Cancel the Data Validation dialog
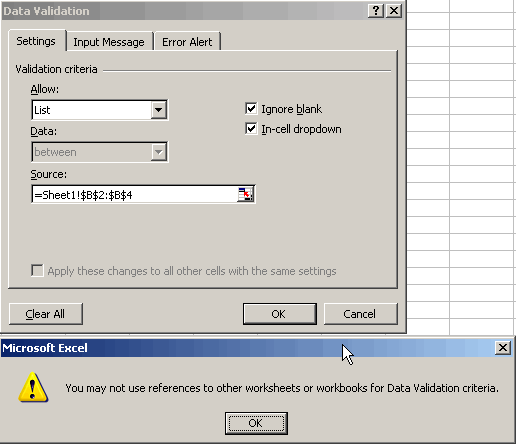The image size is (516, 444). [361, 314]
